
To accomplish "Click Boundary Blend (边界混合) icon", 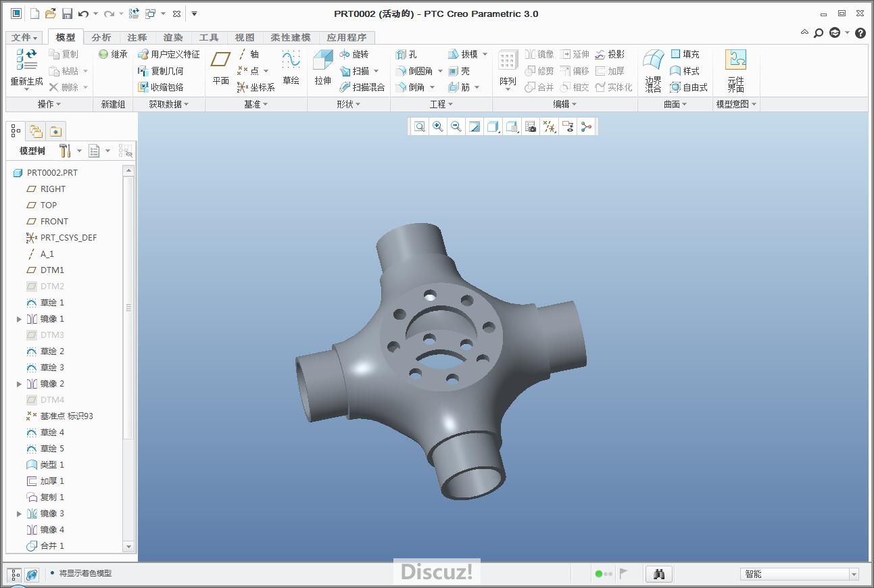I will [x=653, y=61].
